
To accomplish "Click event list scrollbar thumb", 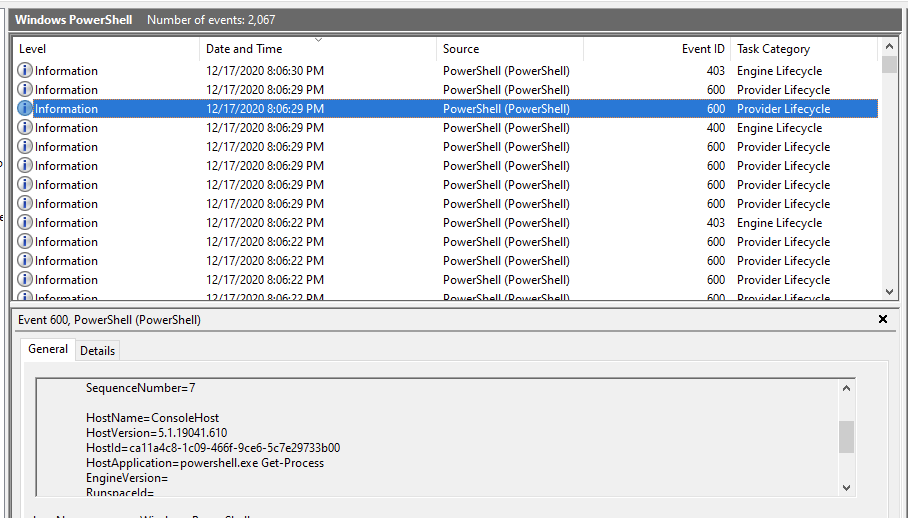I will coord(889,64).
